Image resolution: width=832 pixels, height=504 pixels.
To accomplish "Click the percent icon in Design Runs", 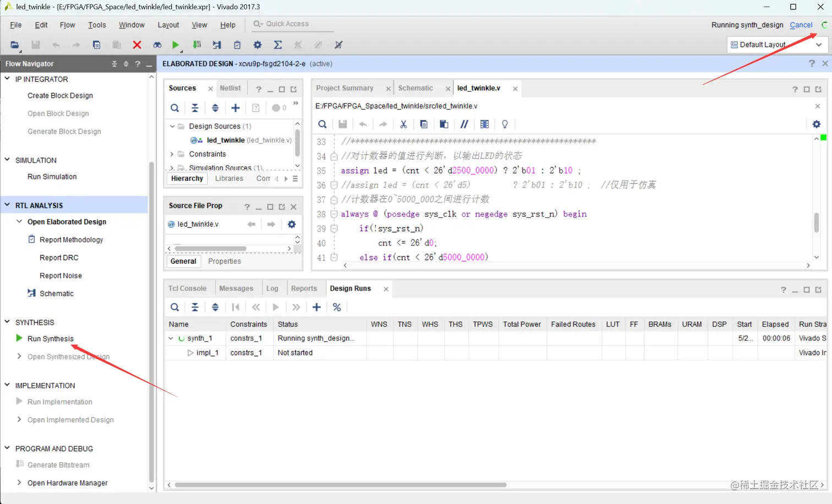I will click(337, 308).
